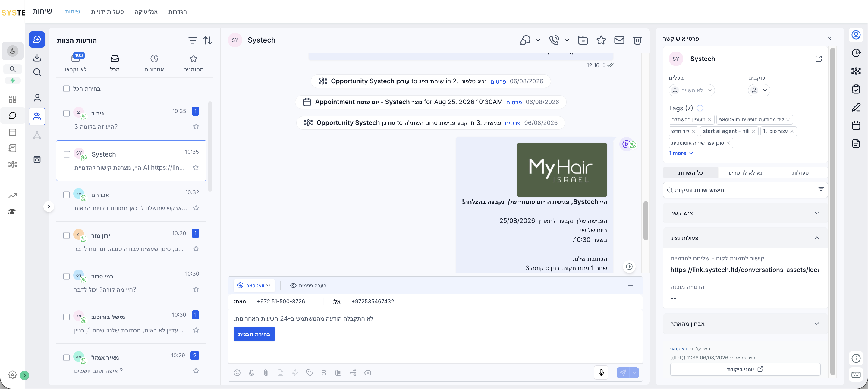Viewport: 868px width, 389px height.
Task: Click new conversation blue bubble icon
Action: tap(37, 40)
